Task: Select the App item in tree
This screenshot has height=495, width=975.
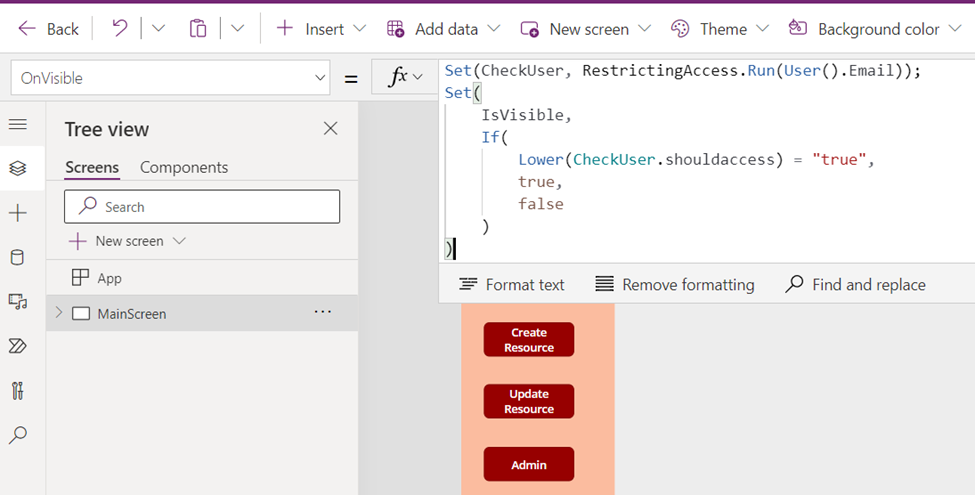Action: click(x=202, y=278)
